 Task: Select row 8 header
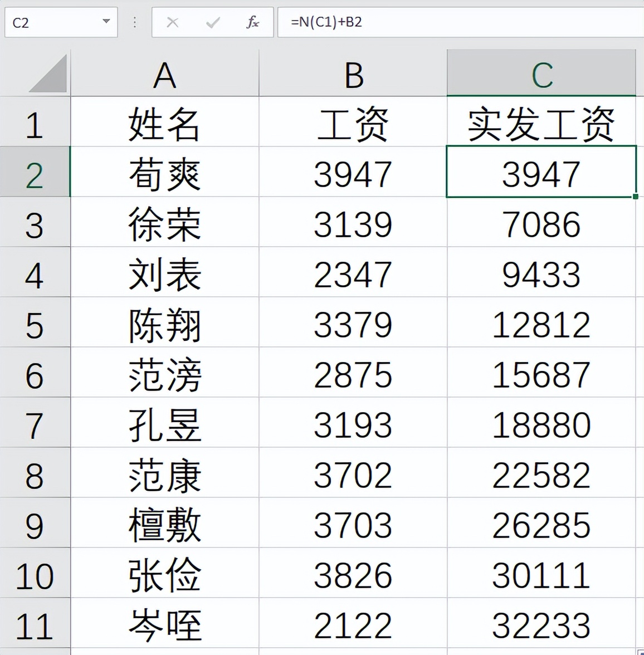(x=35, y=472)
